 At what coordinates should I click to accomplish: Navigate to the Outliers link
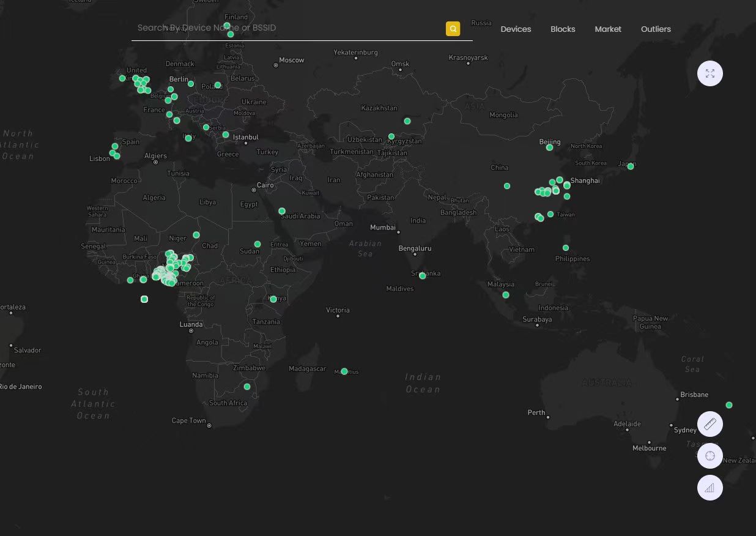(656, 29)
